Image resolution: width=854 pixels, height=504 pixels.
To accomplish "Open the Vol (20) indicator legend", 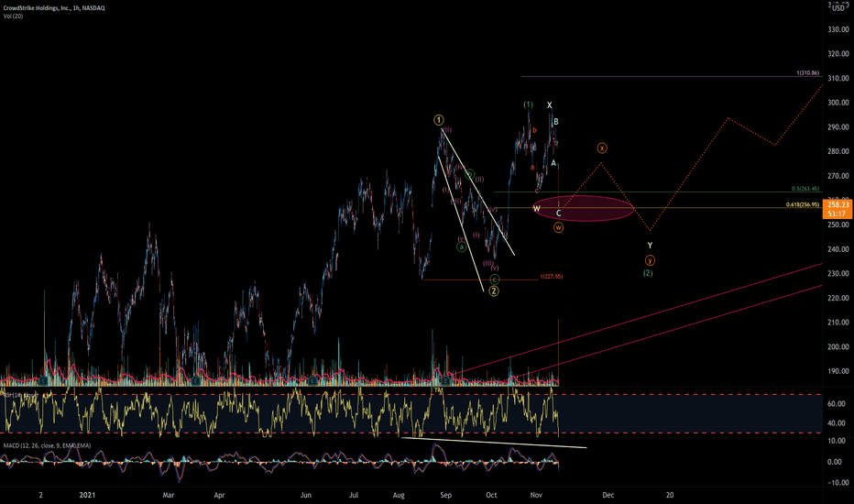I will [13, 16].
